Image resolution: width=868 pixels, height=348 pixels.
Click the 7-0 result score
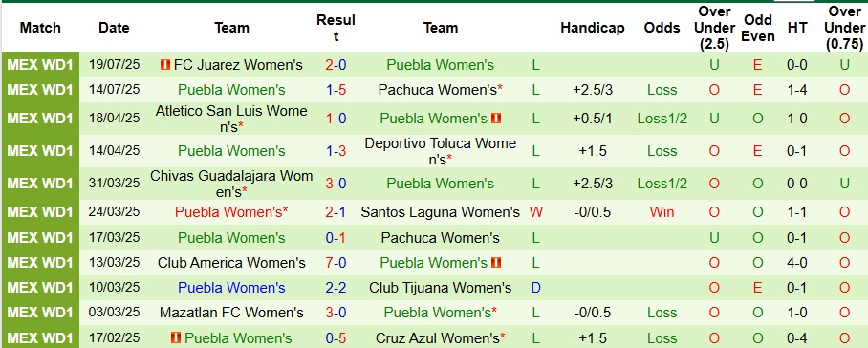pyautogui.click(x=336, y=263)
